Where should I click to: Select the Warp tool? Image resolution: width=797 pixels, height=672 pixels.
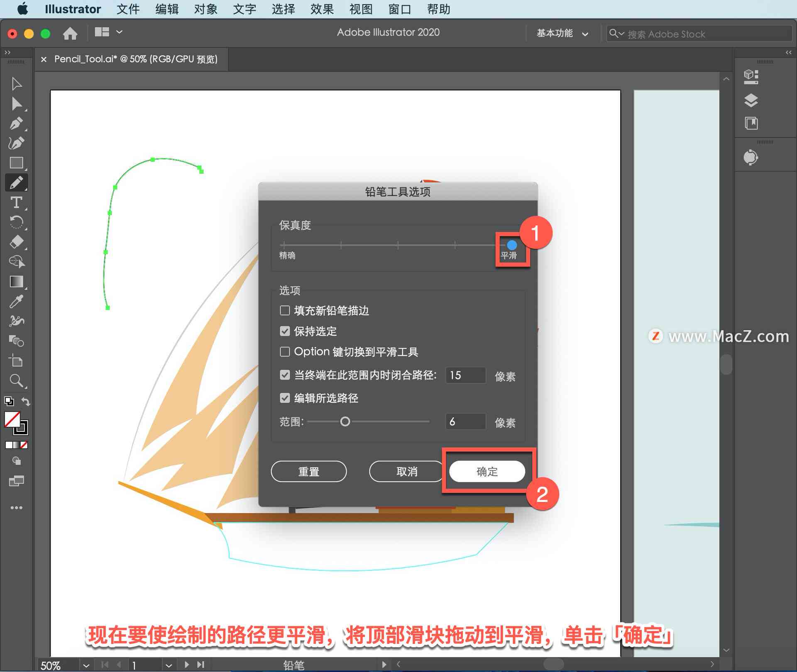point(16,321)
